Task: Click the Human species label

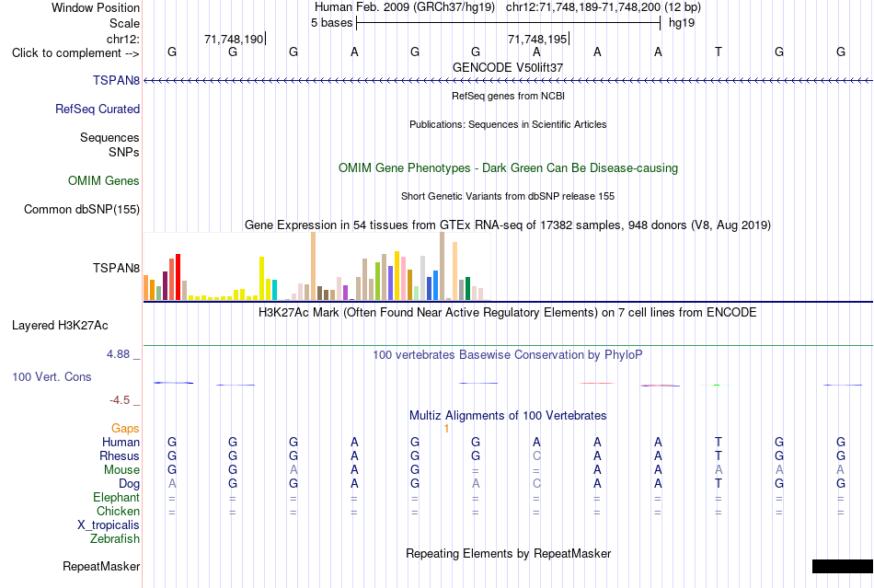Action: (121, 442)
